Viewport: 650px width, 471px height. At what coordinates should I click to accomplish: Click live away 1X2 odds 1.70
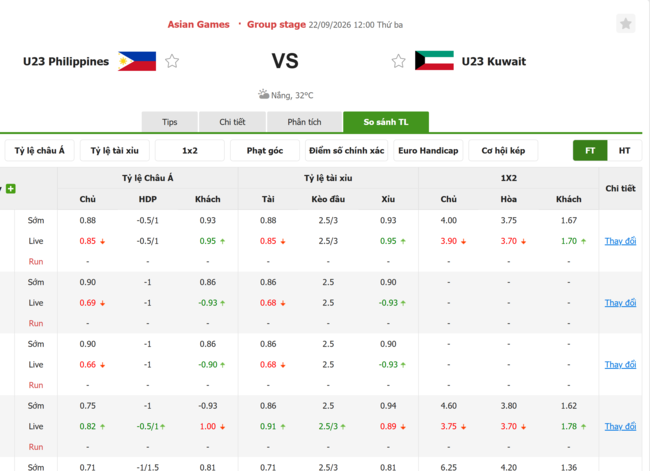[569, 241]
